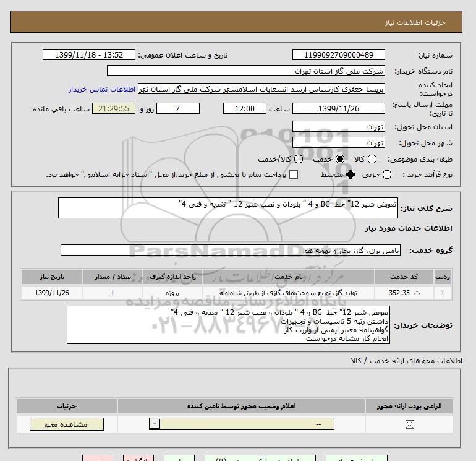Image resolution: width=476 pixels, height=461 pixels.
Task: Click the response deadline date 1399/11/26 field
Action: [x=339, y=108]
